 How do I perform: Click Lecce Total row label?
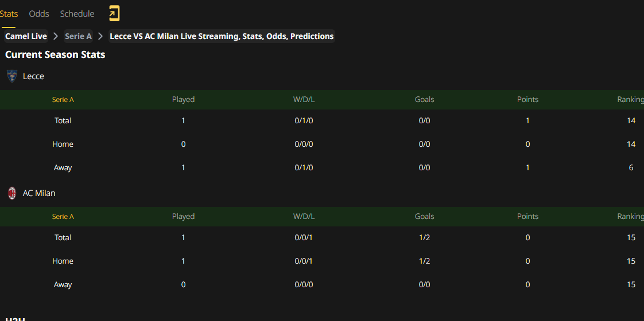pyautogui.click(x=63, y=120)
